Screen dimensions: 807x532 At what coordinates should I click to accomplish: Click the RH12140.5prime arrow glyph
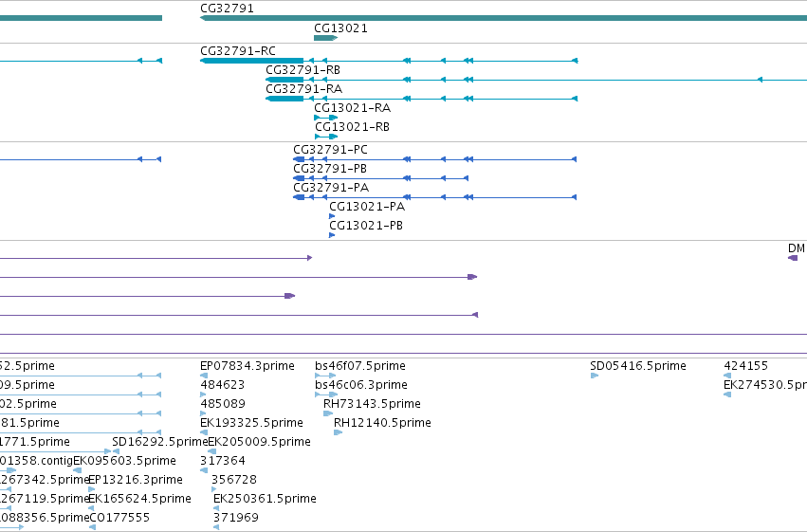point(339,432)
